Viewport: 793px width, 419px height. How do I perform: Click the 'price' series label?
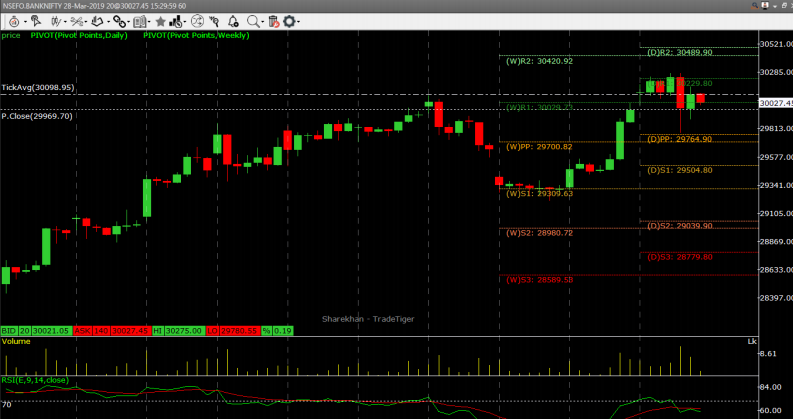[x=11, y=35]
